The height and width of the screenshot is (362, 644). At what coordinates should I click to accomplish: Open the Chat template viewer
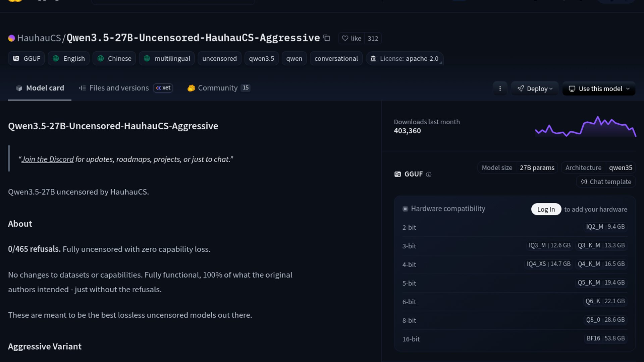[x=605, y=181]
